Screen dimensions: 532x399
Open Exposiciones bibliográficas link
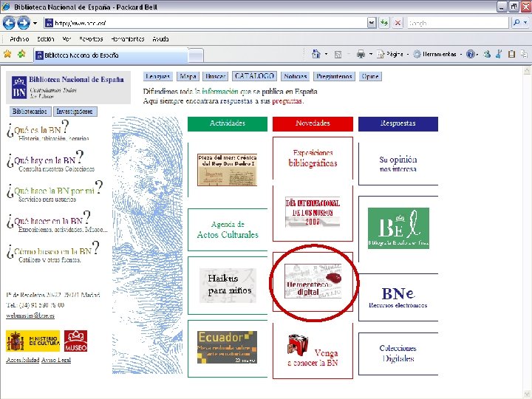pos(313,158)
